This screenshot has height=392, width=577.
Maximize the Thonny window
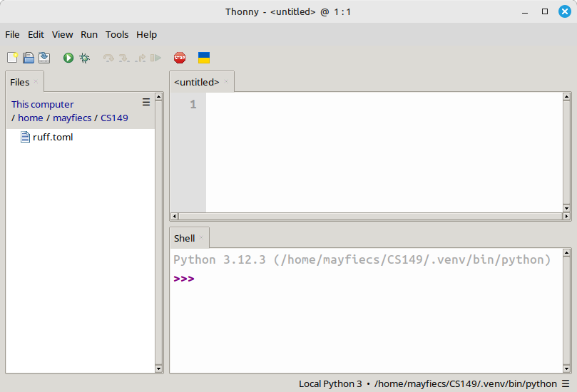tap(545, 12)
